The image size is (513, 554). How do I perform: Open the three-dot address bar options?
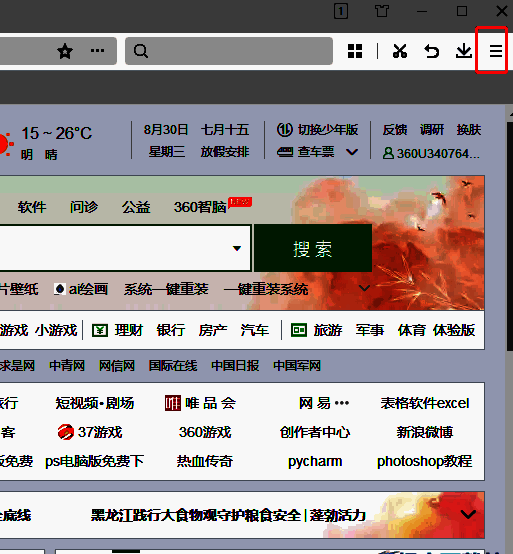(x=97, y=51)
